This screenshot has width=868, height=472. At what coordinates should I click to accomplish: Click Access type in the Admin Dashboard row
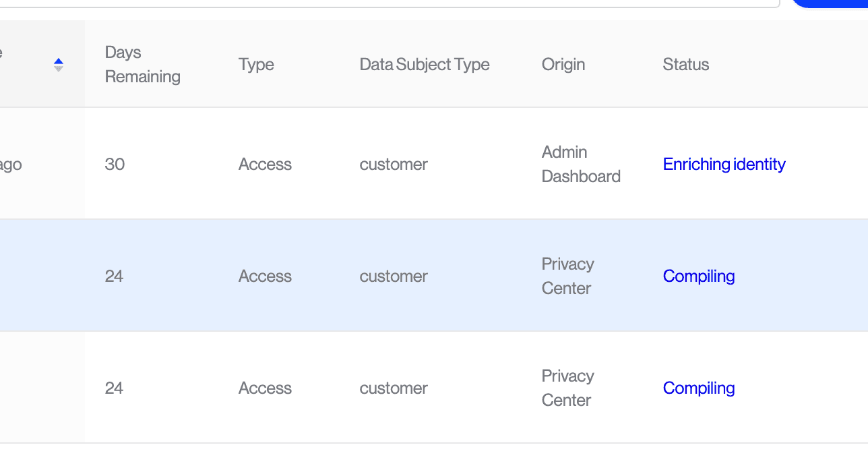[x=265, y=165]
